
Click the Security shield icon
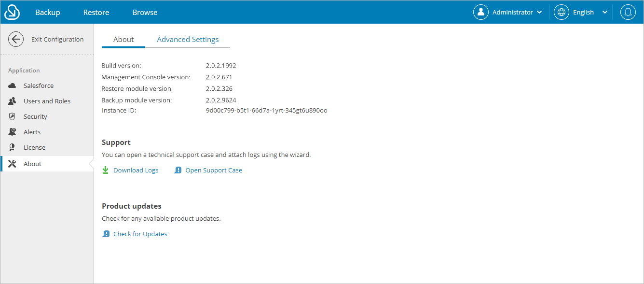click(x=13, y=116)
